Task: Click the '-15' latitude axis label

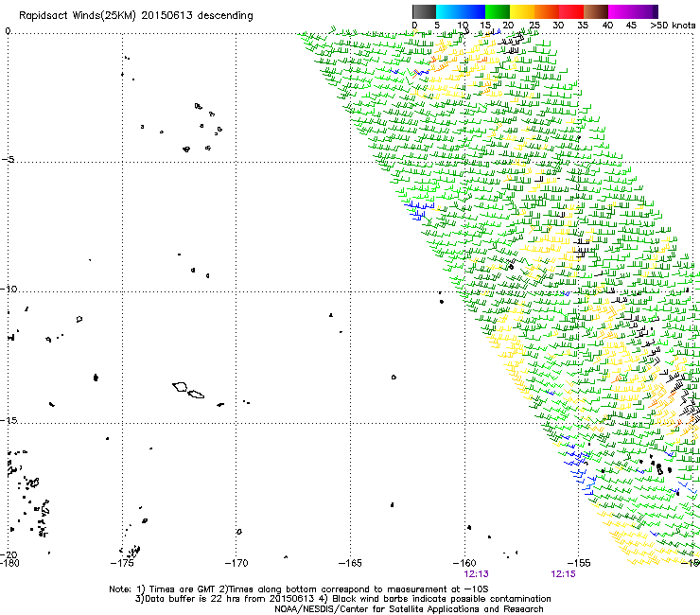Action: point(9,420)
